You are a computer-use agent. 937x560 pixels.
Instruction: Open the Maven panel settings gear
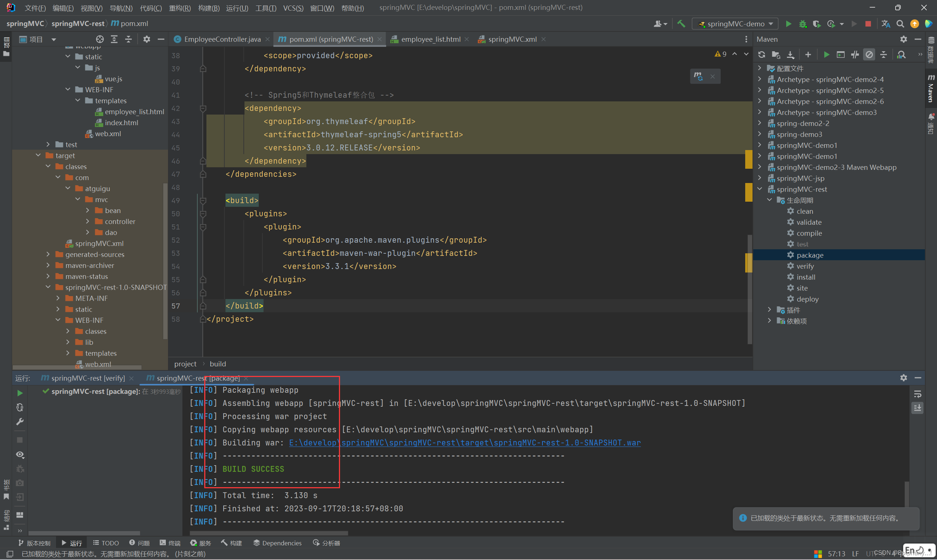(903, 39)
